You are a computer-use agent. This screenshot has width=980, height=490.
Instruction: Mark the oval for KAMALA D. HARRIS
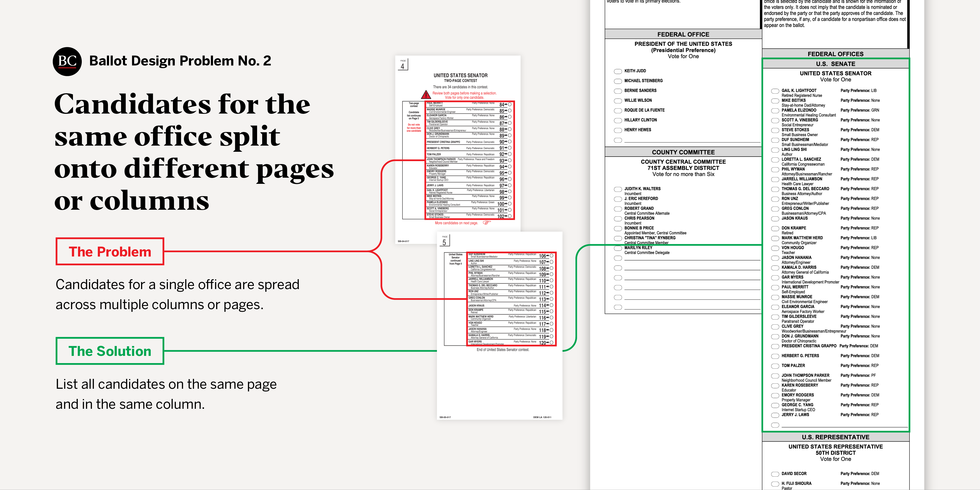(x=775, y=268)
